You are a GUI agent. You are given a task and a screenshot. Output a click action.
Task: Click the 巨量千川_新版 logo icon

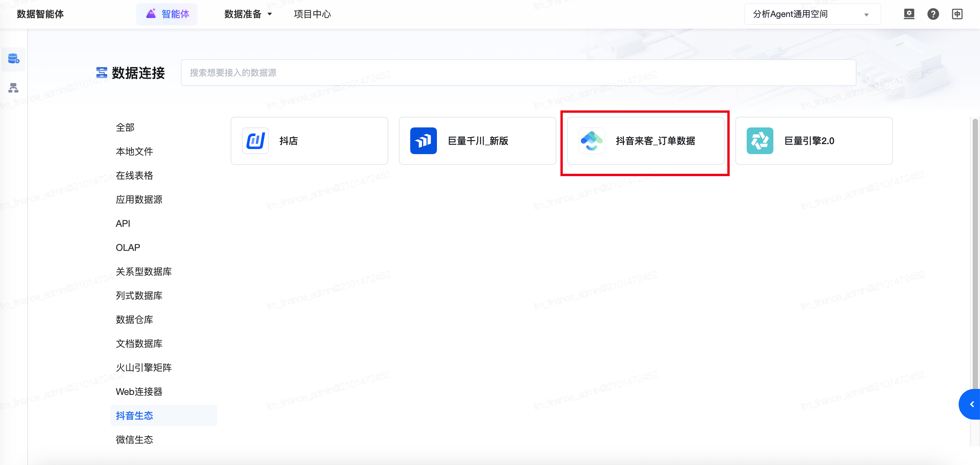tap(424, 141)
